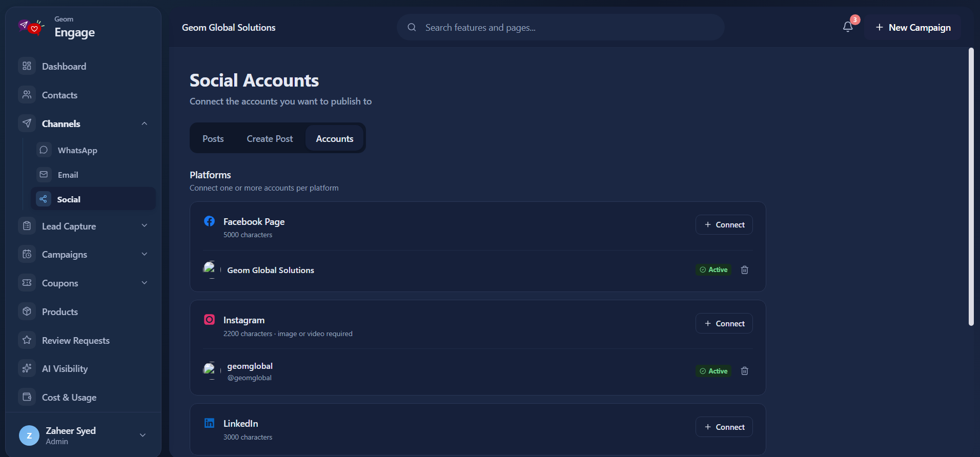Open the Zaheer Syed user menu

[83, 435]
